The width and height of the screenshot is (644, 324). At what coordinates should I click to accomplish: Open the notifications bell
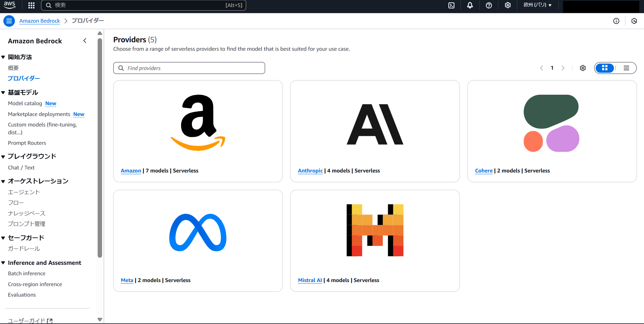click(470, 5)
